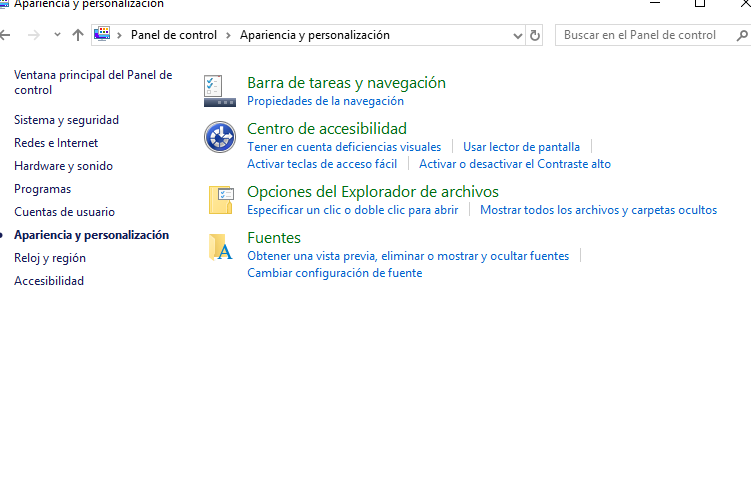Open Reloj y región category

[50, 258]
